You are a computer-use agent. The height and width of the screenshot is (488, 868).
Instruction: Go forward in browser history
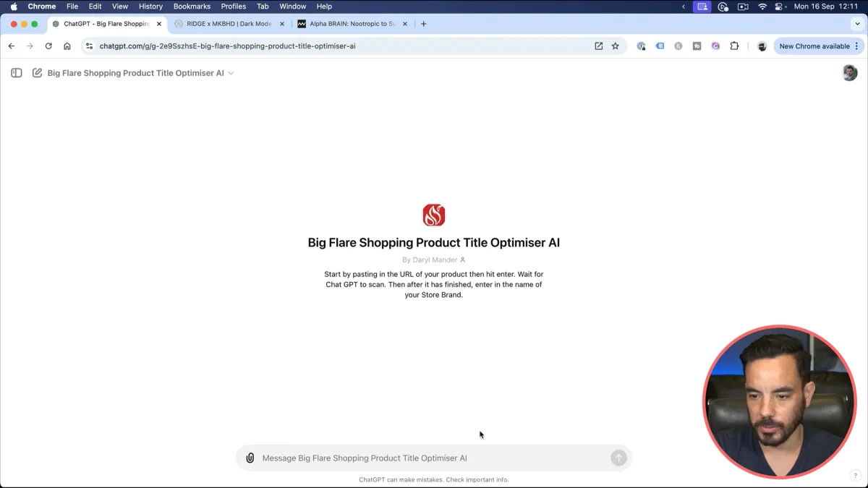pyautogui.click(x=30, y=46)
